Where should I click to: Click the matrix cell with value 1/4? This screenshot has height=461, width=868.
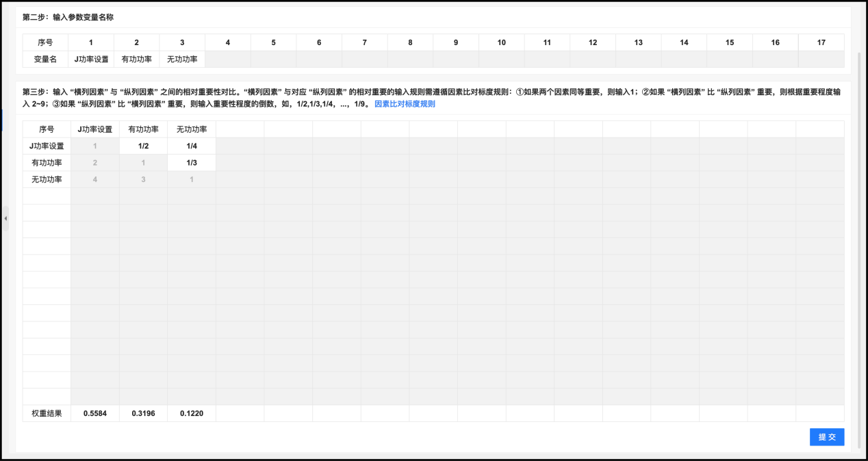(192, 146)
